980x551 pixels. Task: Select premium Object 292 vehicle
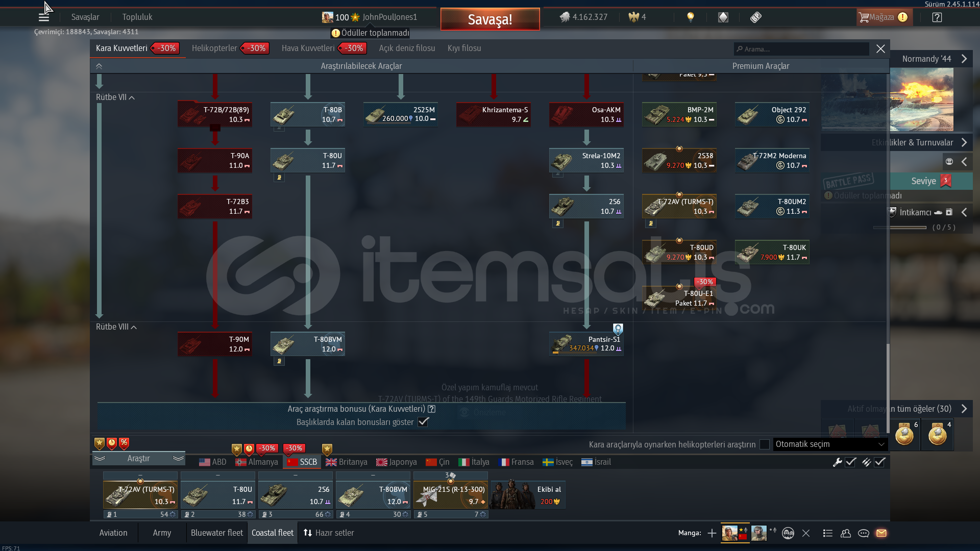tap(772, 114)
